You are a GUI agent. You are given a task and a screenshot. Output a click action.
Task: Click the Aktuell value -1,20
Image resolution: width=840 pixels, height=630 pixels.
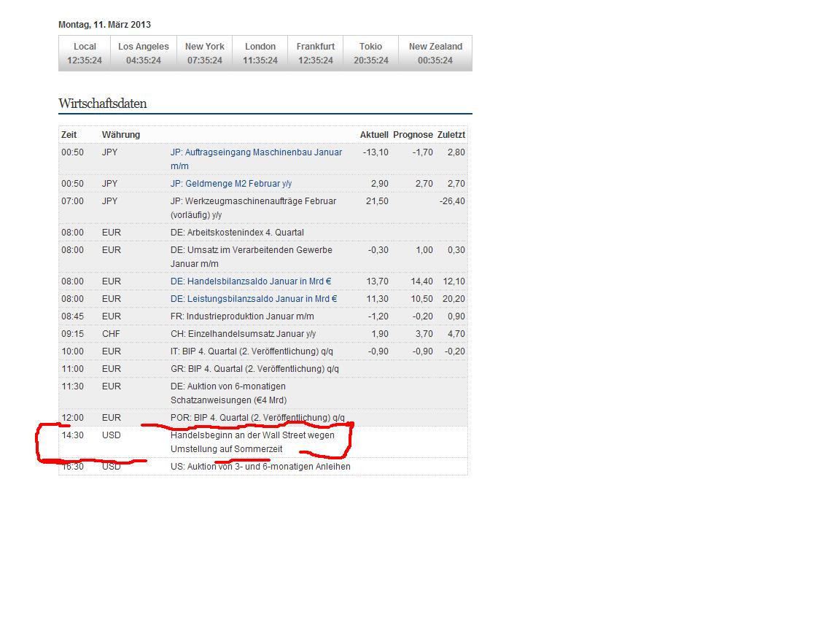(378, 316)
